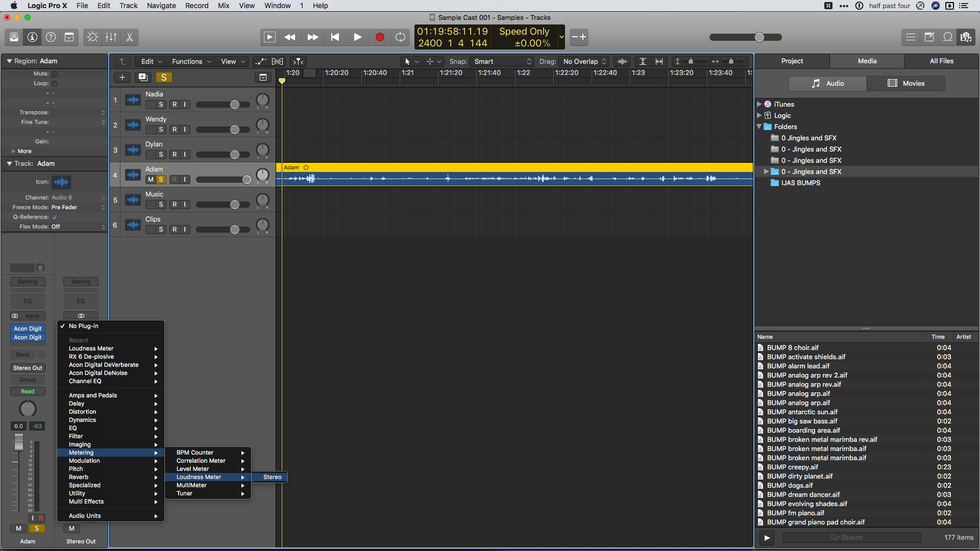Viewport: 980px width, 551px height.
Task: Click the Nadia track volume slider
Action: click(x=223, y=105)
